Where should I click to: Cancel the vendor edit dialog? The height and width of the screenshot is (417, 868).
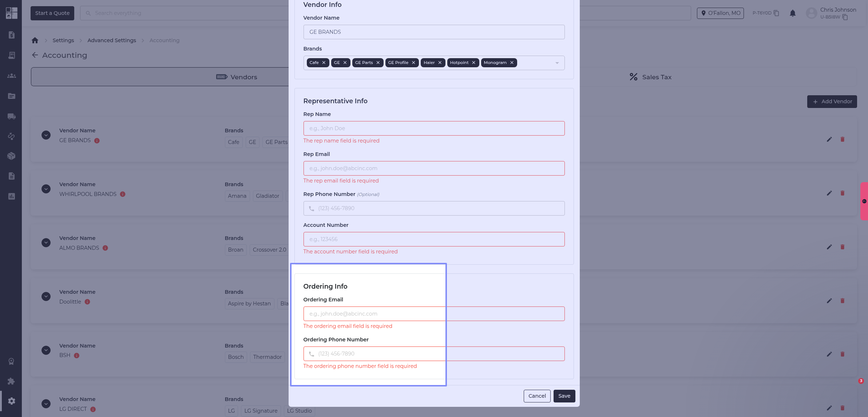537,396
